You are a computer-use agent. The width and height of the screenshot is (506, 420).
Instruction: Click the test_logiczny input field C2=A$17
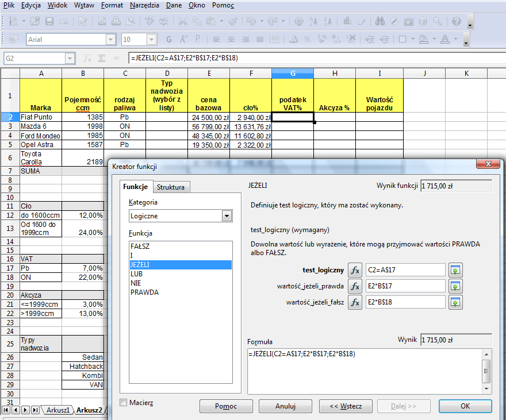pos(405,270)
